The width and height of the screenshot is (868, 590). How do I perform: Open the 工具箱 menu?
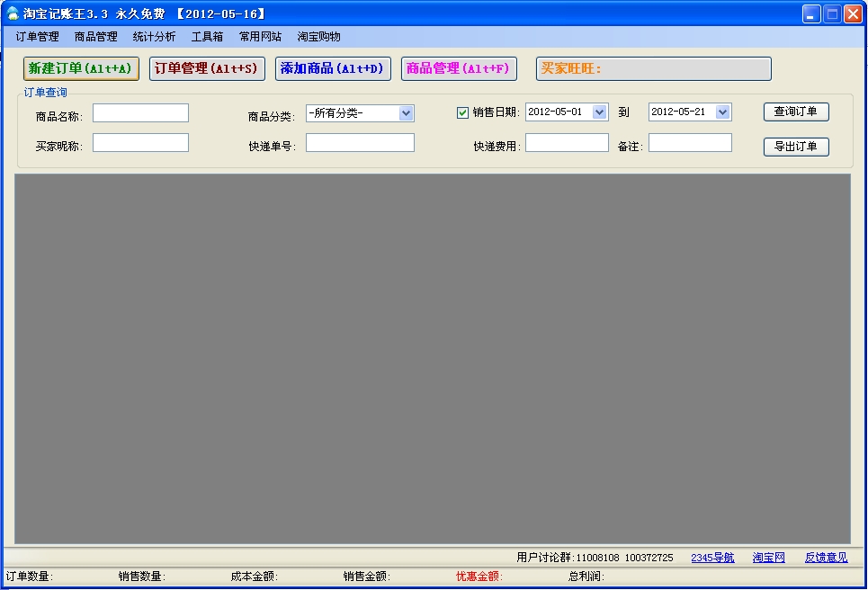pyautogui.click(x=207, y=37)
